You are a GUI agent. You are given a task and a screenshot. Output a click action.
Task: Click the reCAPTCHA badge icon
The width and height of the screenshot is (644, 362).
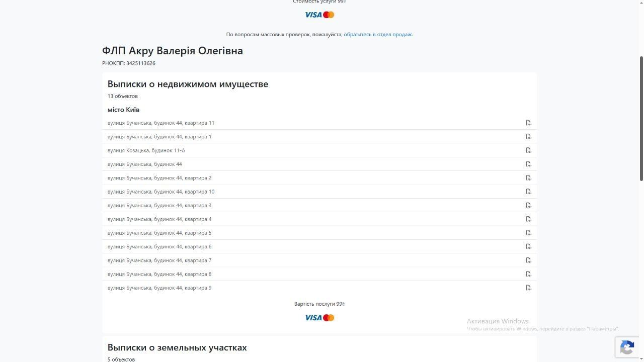tap(627, 347)
